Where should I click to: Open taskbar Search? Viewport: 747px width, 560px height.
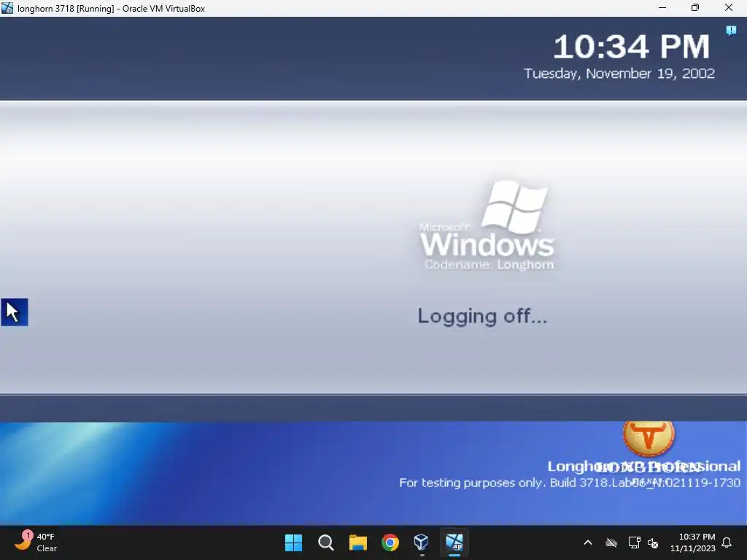pyautogui.click(x=326, y=542)
